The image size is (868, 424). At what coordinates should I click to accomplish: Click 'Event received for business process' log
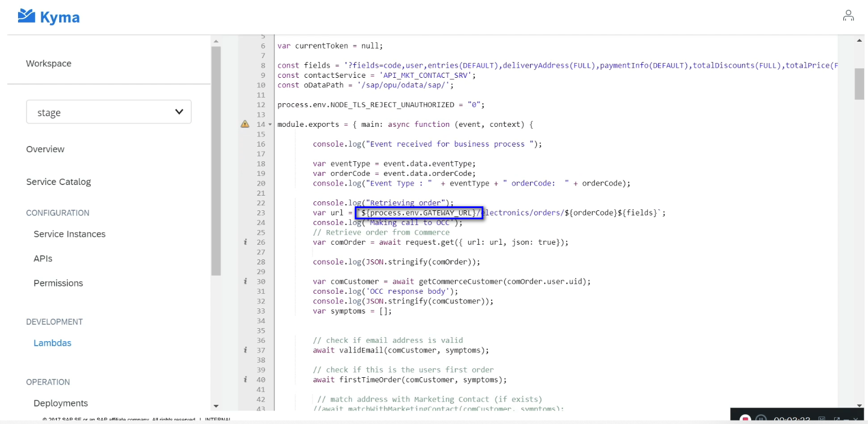(x=428, y=144)
